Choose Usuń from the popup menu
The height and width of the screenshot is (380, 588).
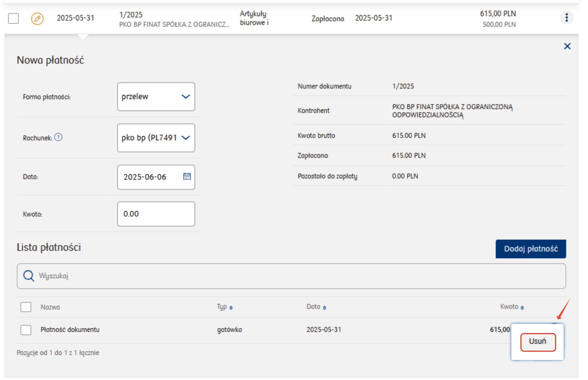pos(538,342)
